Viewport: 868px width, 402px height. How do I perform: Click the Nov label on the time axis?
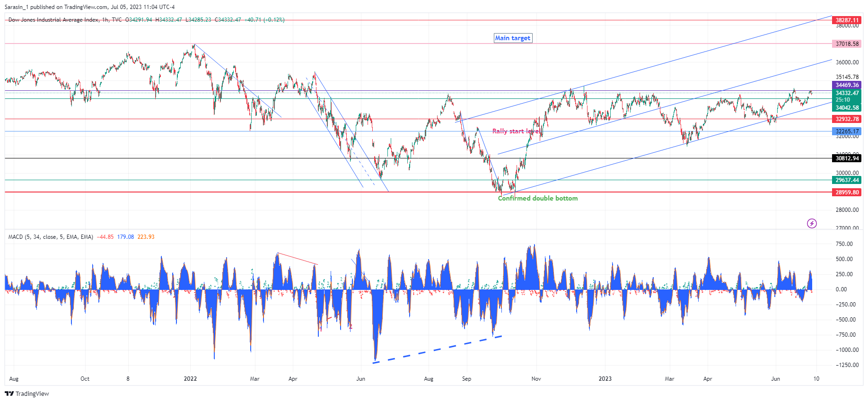(536, 379)
